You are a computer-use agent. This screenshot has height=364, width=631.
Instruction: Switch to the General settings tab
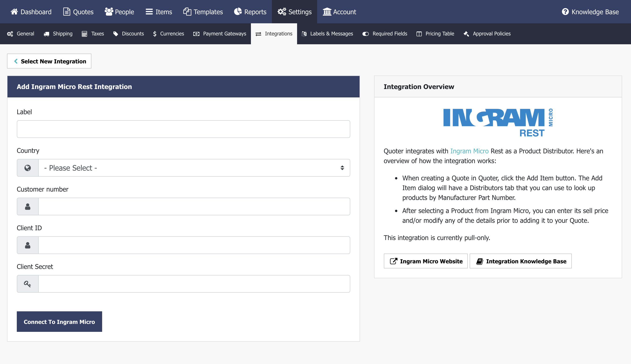tap(21, 34)
